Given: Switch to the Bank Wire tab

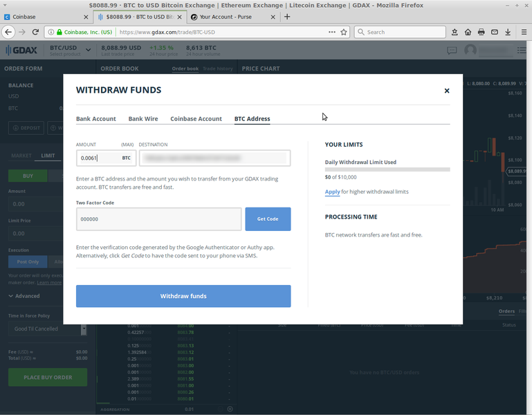Looking at the screenshot, I should pos(143,119).
